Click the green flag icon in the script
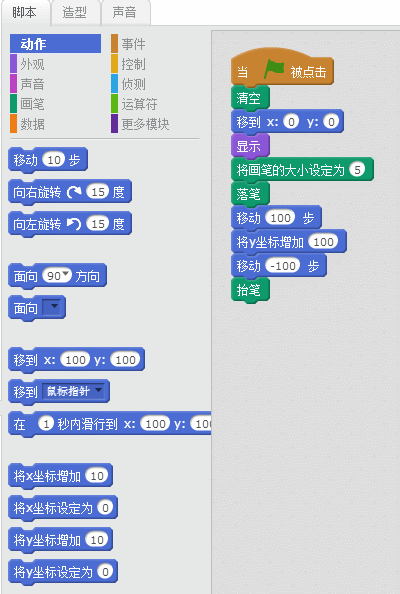The image size is (400, 594). (274, 69)
